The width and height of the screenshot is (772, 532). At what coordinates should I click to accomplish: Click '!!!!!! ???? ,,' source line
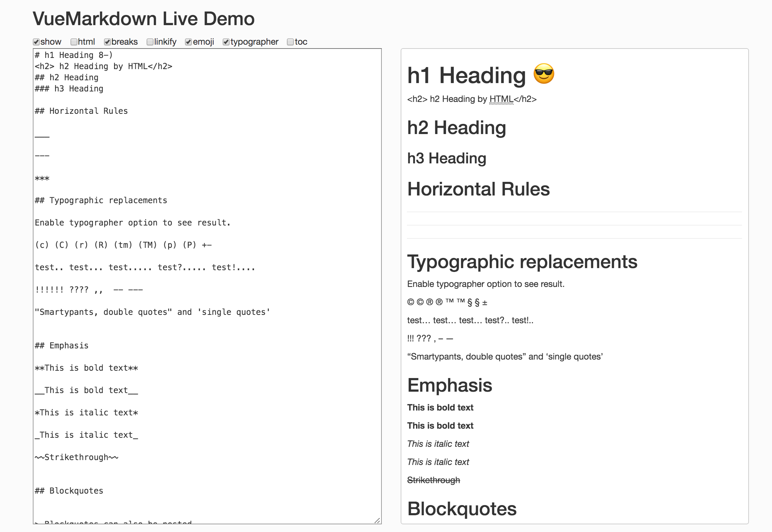[89, 290]
